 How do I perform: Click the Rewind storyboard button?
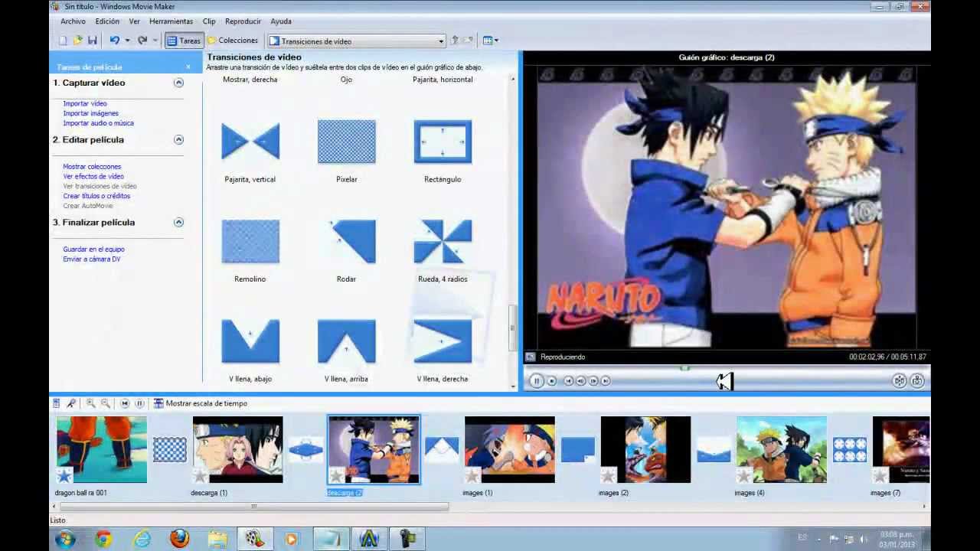pos(125,403)
